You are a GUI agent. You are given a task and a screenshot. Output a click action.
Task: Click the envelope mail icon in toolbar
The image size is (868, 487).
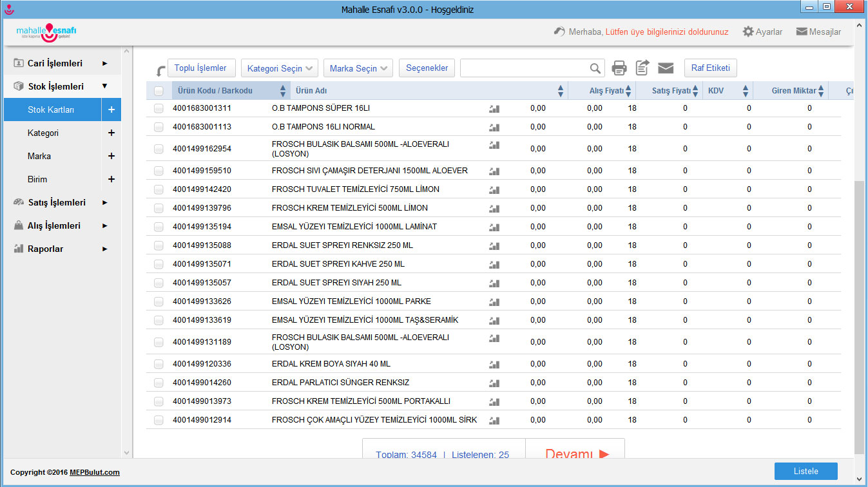click(x=666, y=68)
